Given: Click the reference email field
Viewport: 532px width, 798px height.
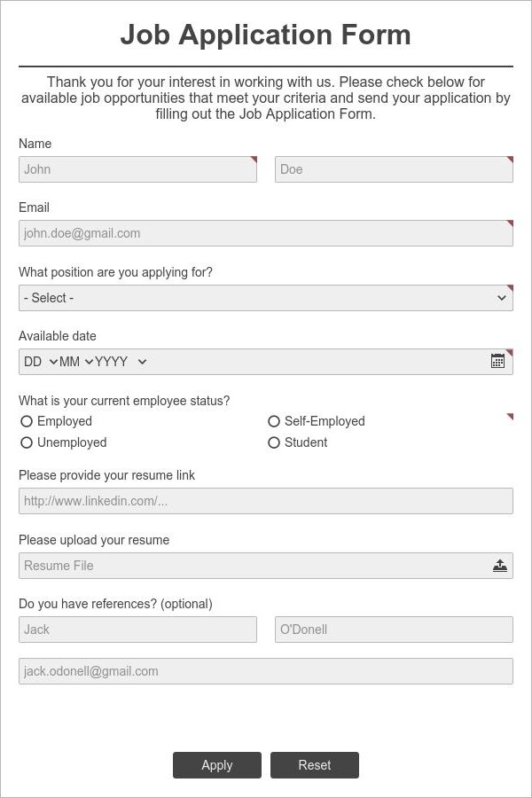Looking at the screenshot, I should (266, 670).
